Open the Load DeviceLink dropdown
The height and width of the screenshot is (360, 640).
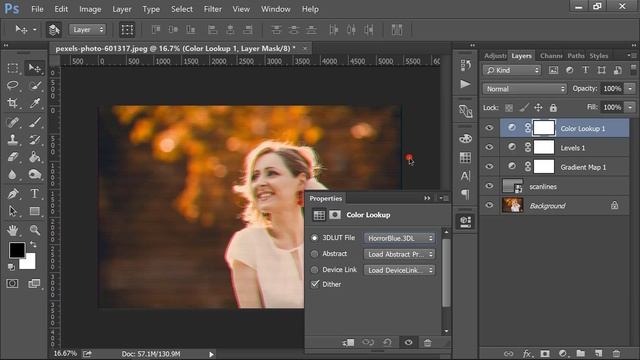tap(399, 270)
